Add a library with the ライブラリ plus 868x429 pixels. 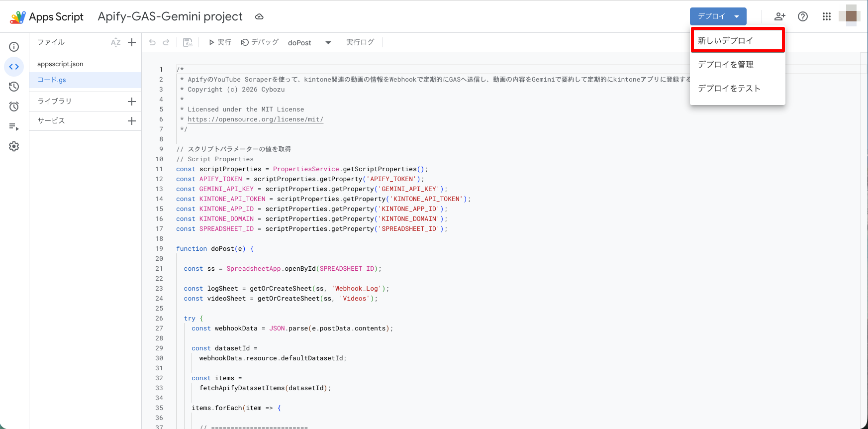click(132, 102)
